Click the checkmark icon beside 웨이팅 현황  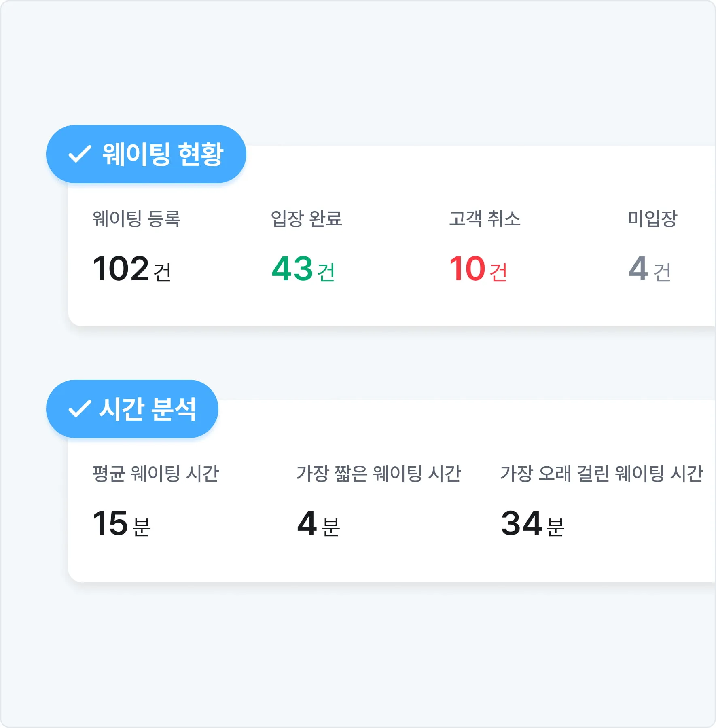pyautogui.click(x=80, y=154)
